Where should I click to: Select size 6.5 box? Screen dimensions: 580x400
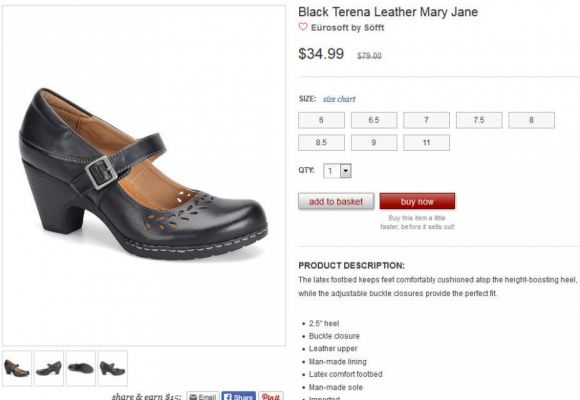374,120
